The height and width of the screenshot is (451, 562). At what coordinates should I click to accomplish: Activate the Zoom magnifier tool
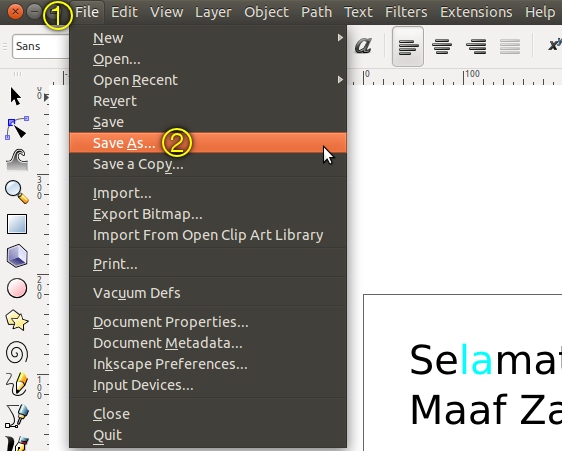pyautogui.click(x=17, y=192)
